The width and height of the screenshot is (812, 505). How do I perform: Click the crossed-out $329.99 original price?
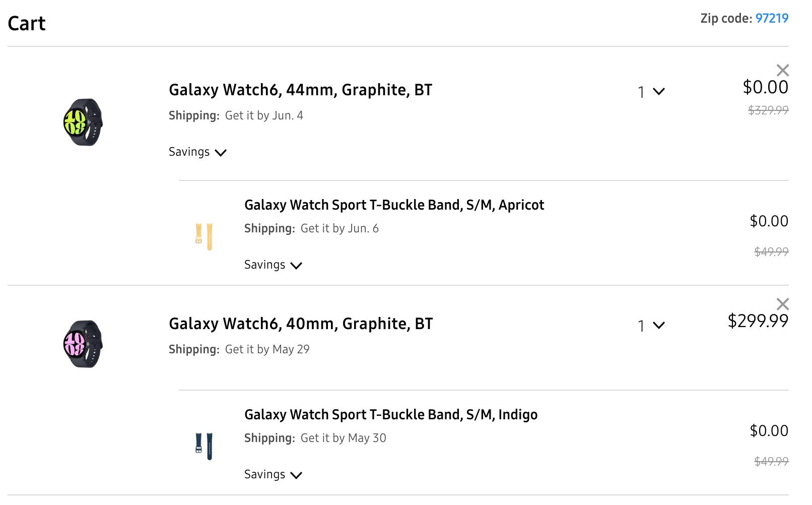tap(768, 110)
